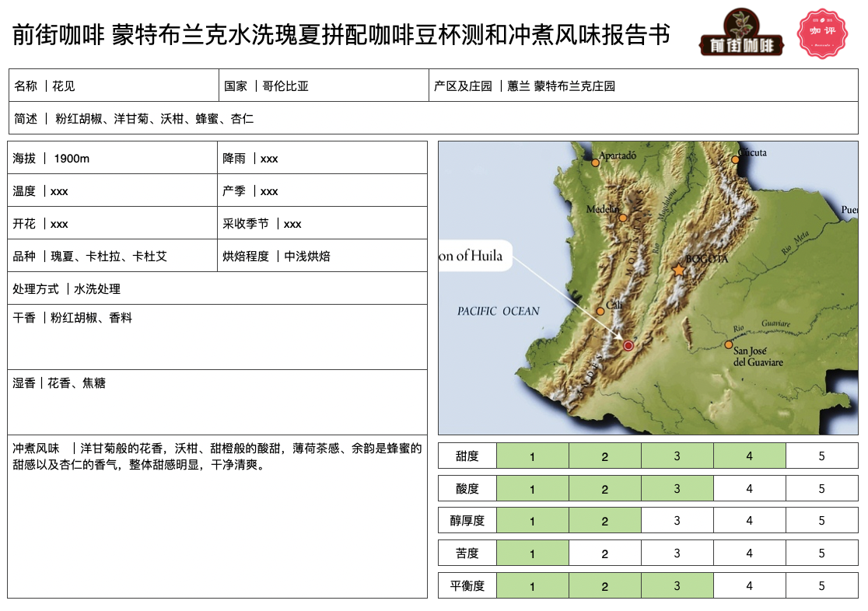This screenshot has width=868, height=611.
Task: Select sweetness (甜度) score 5 cell
Action: click(821, 456)
